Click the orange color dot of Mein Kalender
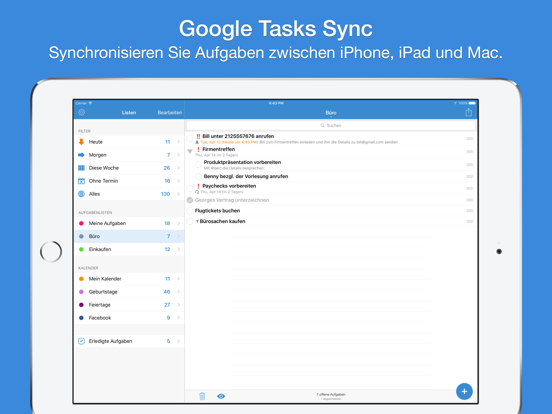The height and width of the screenshot is (414, 552). click(x=81, y=279)
